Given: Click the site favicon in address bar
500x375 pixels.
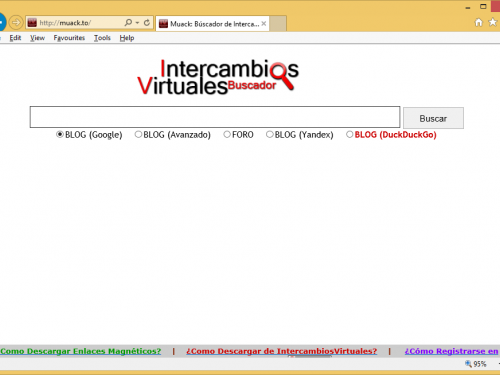Looking at the screenshot, I should pos(32,23).
